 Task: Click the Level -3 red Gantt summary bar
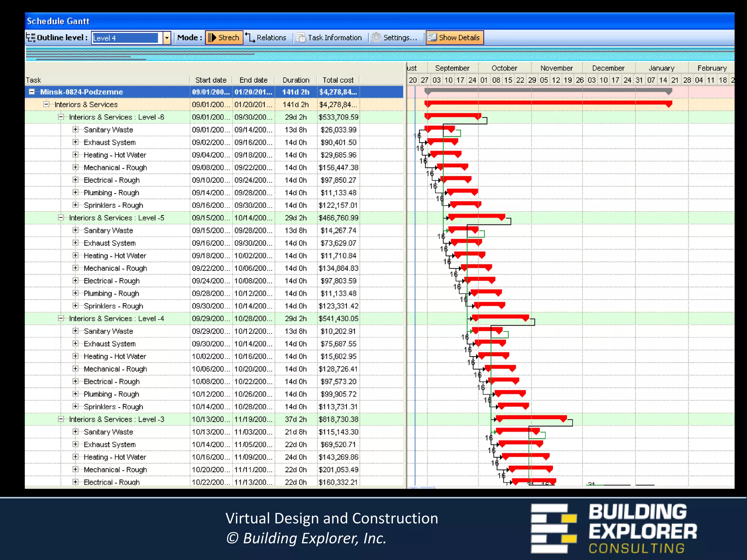click(x=531, y=418)
